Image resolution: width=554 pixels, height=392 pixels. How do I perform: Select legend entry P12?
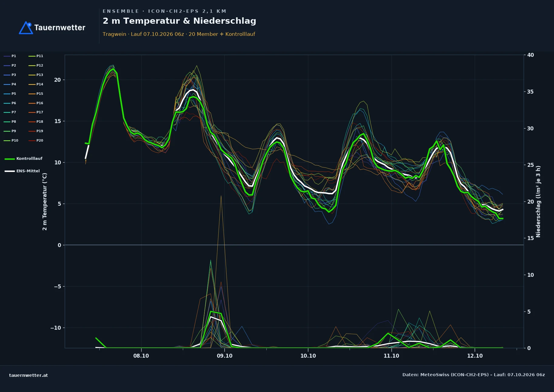click(x=36, y=65)
